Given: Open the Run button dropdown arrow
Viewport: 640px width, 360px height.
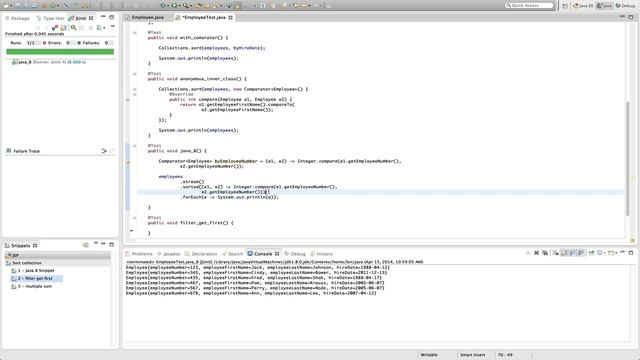Looking at the screenshot, I should click(x=179, y=6).
